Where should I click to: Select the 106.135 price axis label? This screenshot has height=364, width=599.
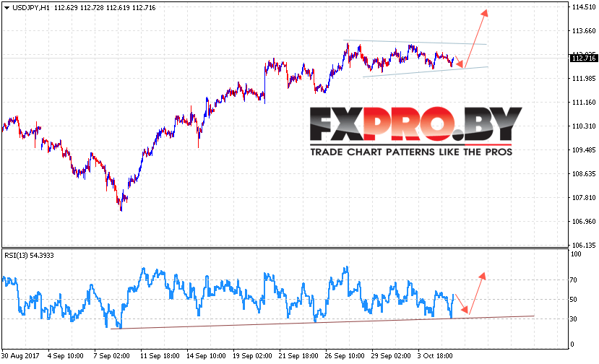(x=583, y=245)
